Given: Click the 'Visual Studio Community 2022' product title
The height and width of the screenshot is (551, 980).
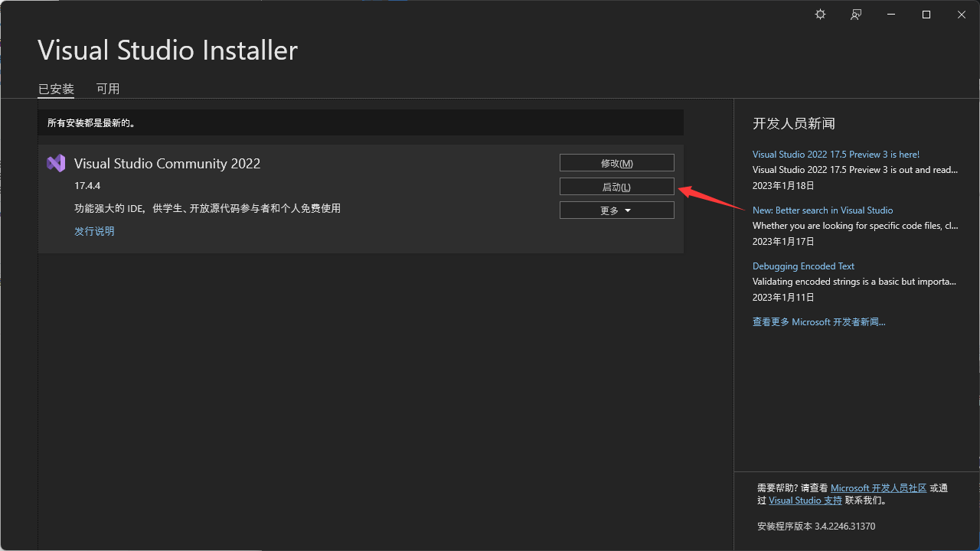Looking at the screenshot, I should pos(168,164).
